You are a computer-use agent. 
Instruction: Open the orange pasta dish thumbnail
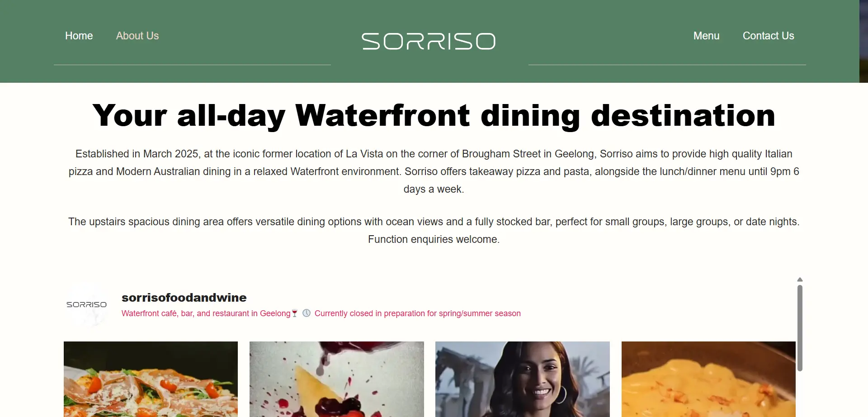pyautogui.click(x=708, y=379)
